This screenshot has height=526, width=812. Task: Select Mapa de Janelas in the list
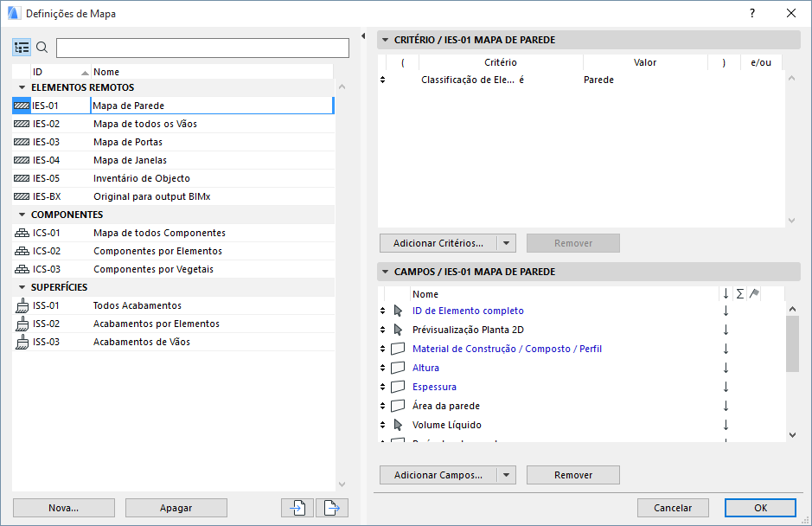[x=130, y=160]
